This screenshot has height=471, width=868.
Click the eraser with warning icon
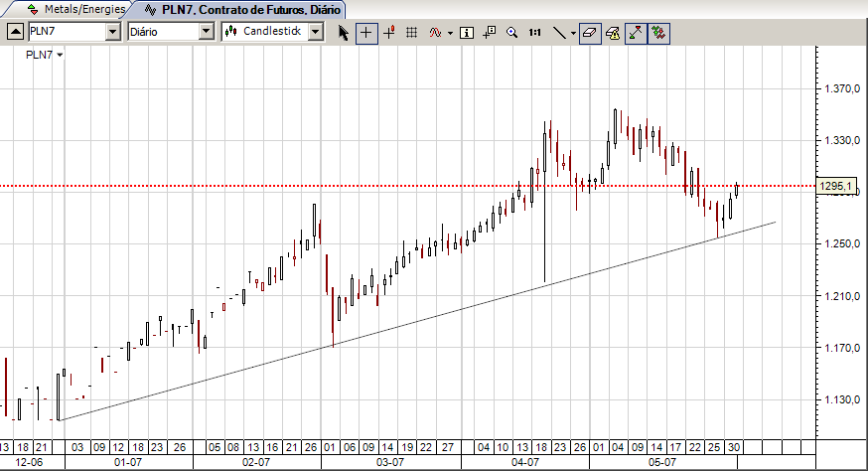613,33
